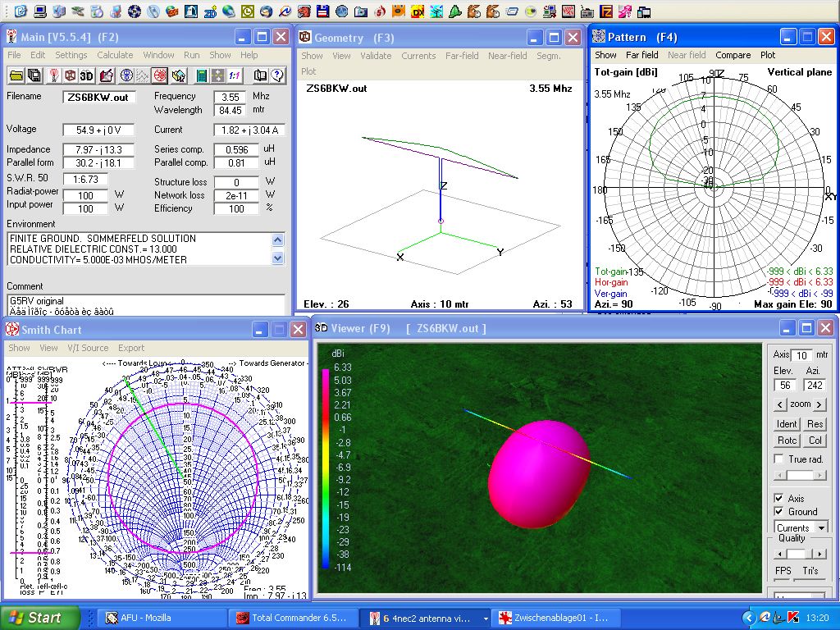The width and height of the screenshot is (840, 630).
Task: Click the Quality slider's right arrow
Action: (x=820, y=554)
